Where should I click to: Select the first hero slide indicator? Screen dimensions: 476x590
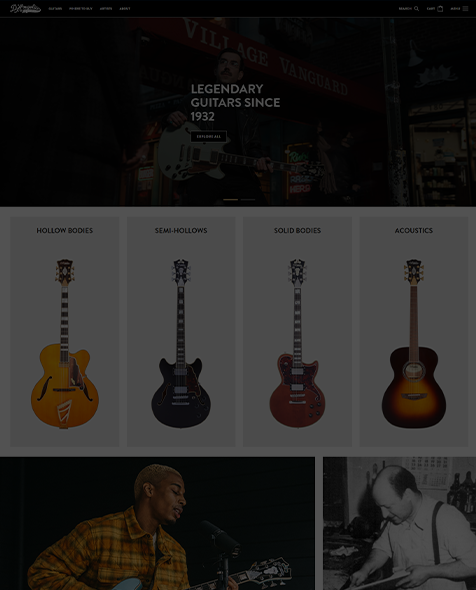(231, 199)
